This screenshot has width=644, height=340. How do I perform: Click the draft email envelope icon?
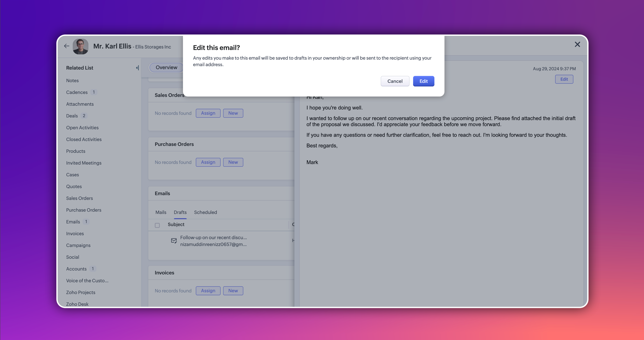(174, 241)
